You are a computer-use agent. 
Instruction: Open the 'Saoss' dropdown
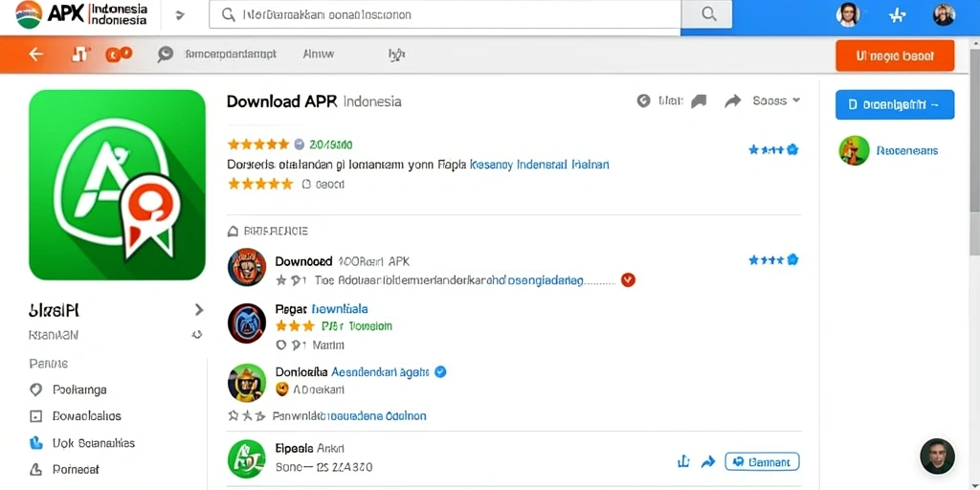pos(776,100)
